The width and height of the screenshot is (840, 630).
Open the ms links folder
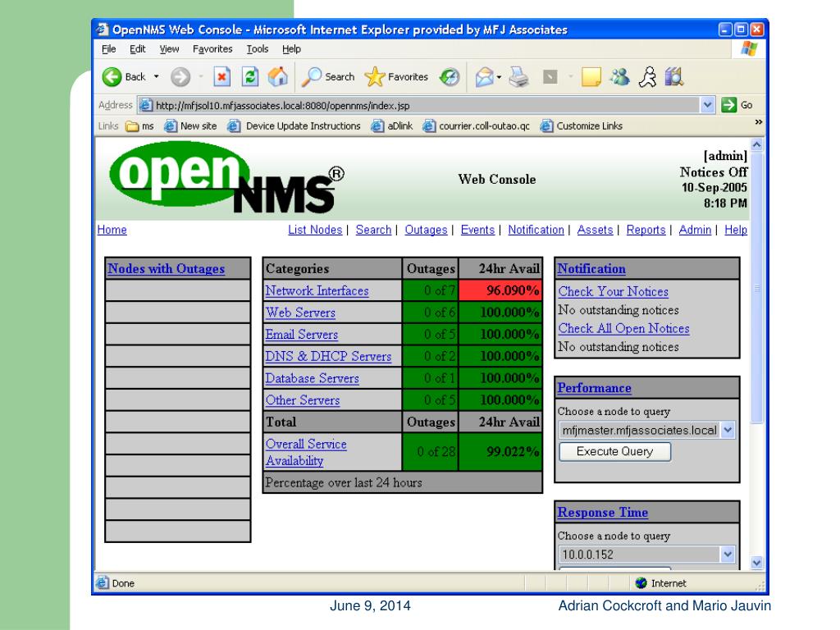click(139, 126)
